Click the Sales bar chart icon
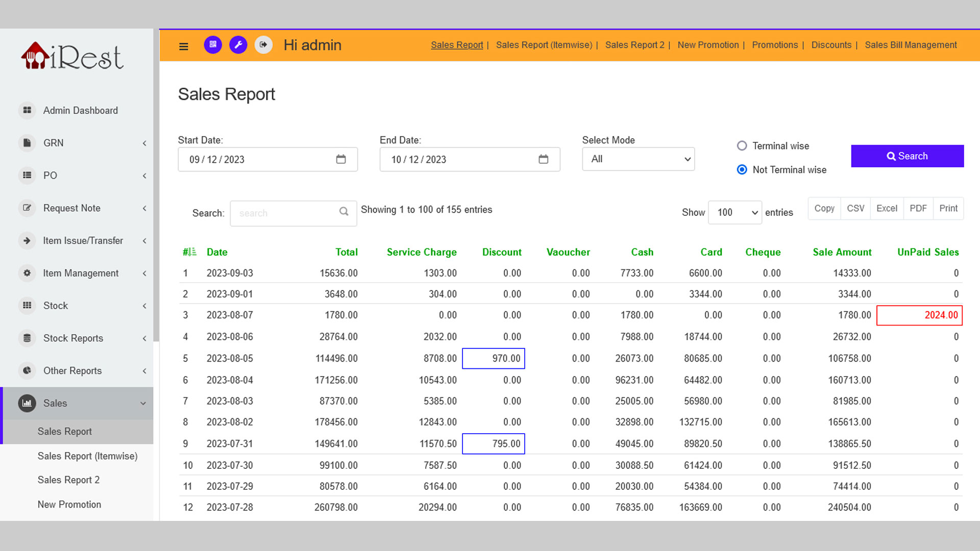Viewport: 980px width, 551px height. tap(27, 403)
